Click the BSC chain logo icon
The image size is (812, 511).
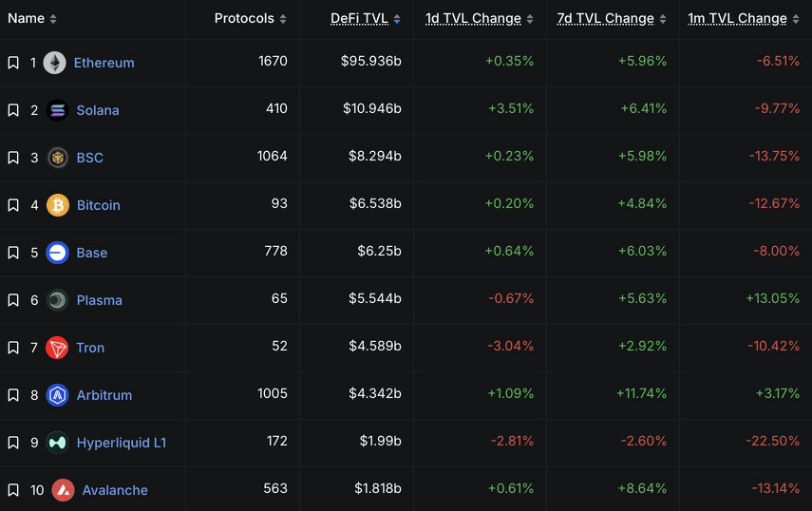57,158
